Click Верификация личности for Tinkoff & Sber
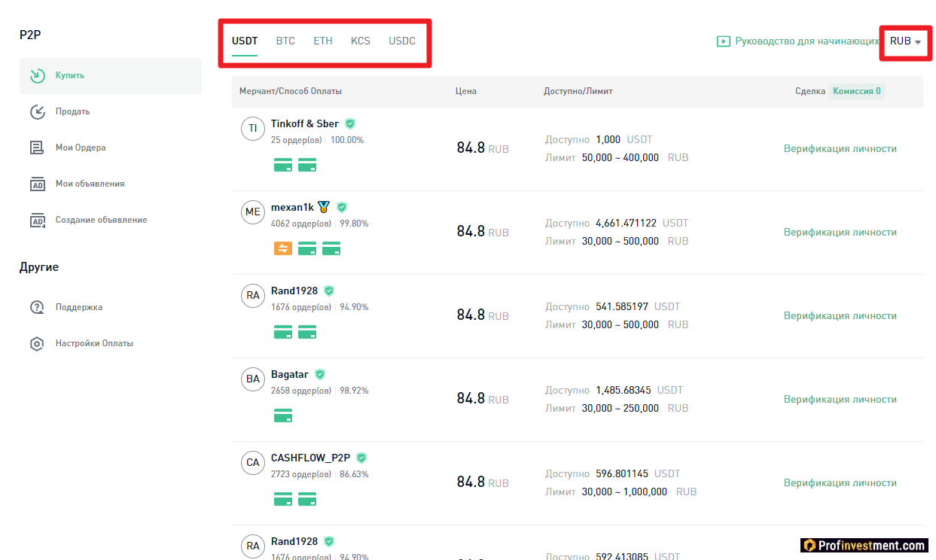This screenshot has width=936, height=560. [840, 148]
